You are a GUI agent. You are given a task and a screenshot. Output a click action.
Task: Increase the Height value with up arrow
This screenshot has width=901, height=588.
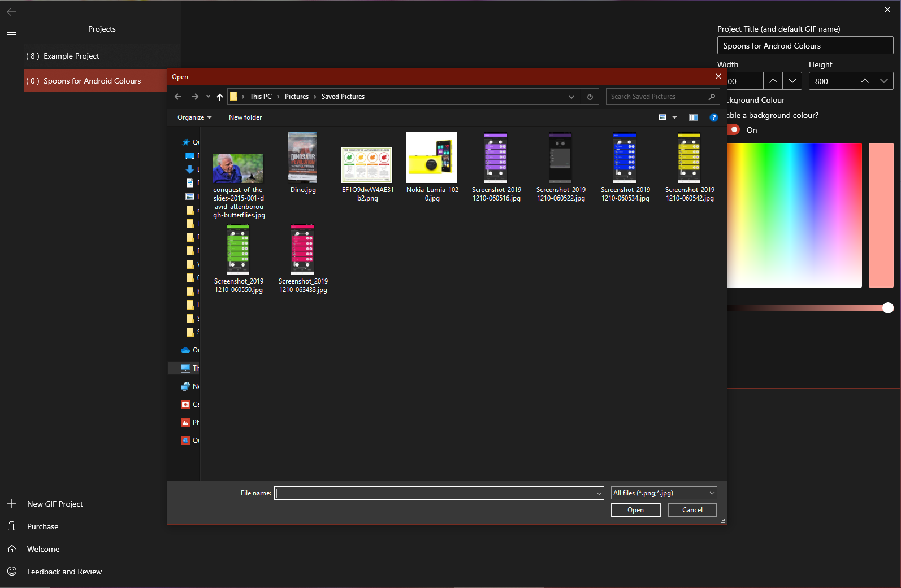[x=865, y=81]
